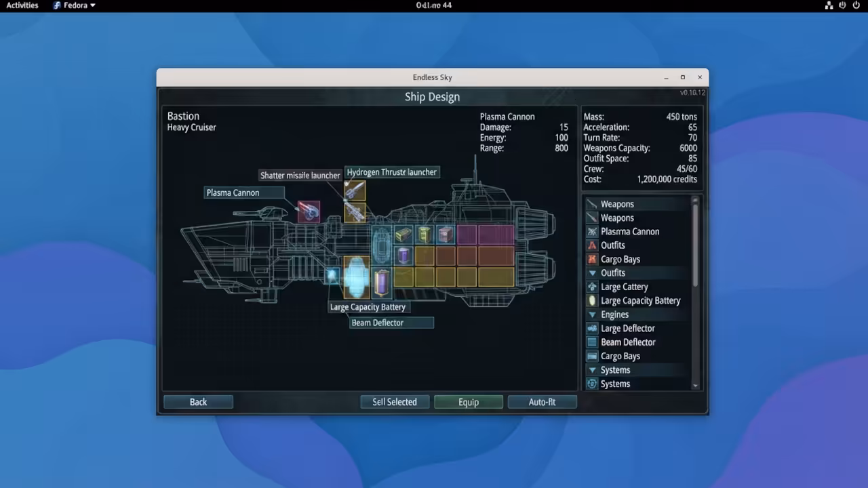The width and height of the screenshot is (868, 488).
Task: Click the outfit list scroll-down arrow
Action: (695, 386)
